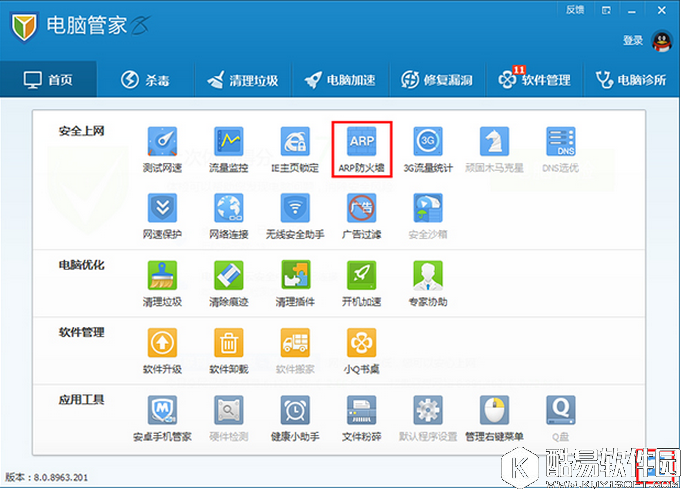Click the 反馈 feedback link
This screenshot has height=489, width=681.
pyautogui.click(x=575, y=10)
